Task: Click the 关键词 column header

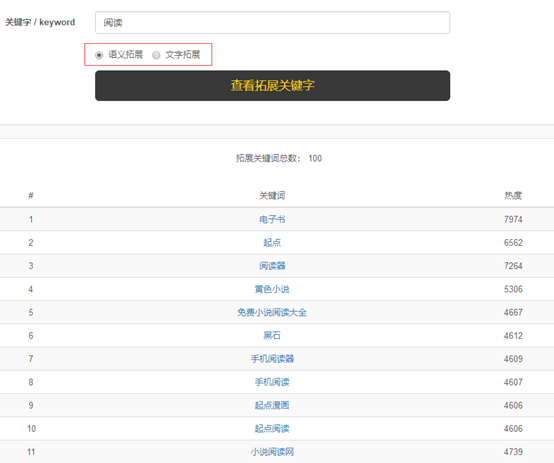Action: tap(272, 195)
